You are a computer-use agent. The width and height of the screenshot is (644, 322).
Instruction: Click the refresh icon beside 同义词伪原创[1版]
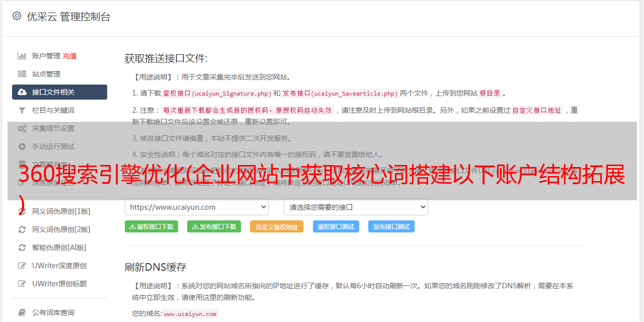[22, 211]
